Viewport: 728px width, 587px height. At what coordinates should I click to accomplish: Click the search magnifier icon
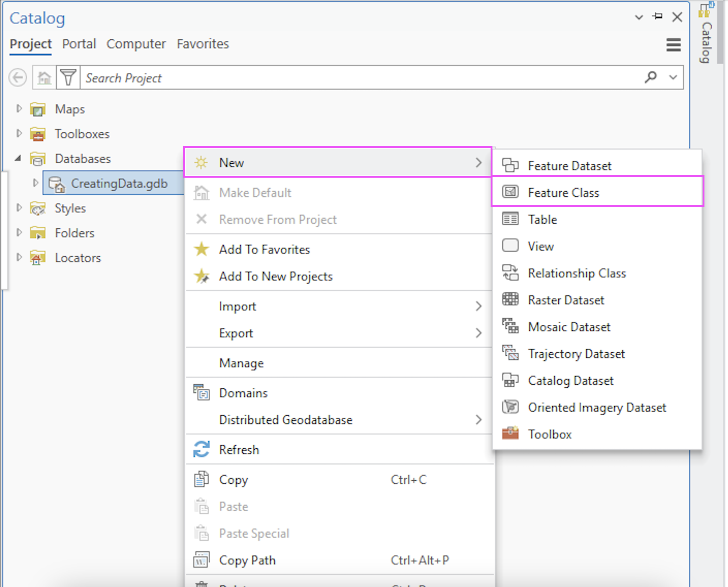(650, 77)
